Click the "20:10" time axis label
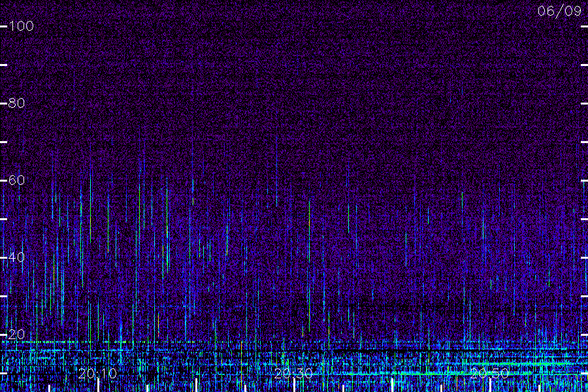Viewport: 588px width, 392px height. tap(97, 373)
